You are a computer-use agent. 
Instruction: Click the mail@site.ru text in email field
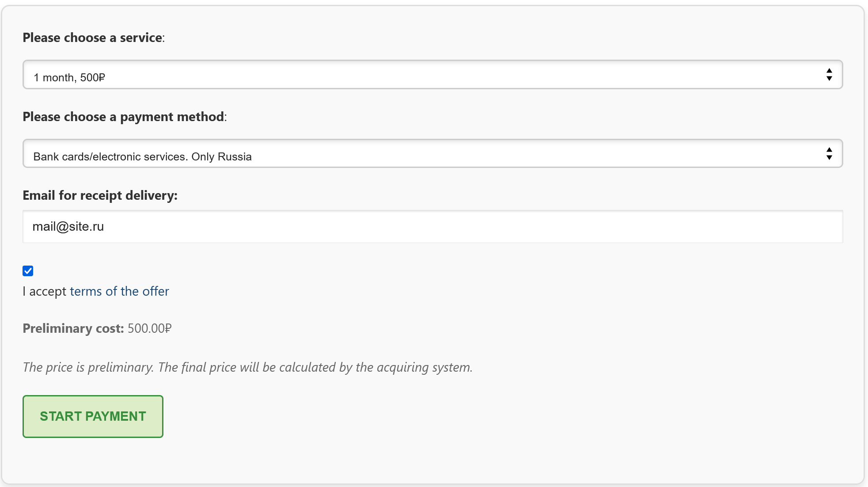68,227
